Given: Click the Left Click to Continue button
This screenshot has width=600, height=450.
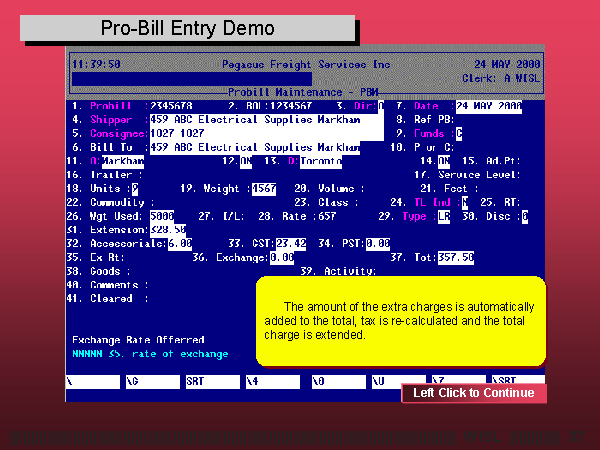Looking at the screenshot, I should tap(474, 393).
